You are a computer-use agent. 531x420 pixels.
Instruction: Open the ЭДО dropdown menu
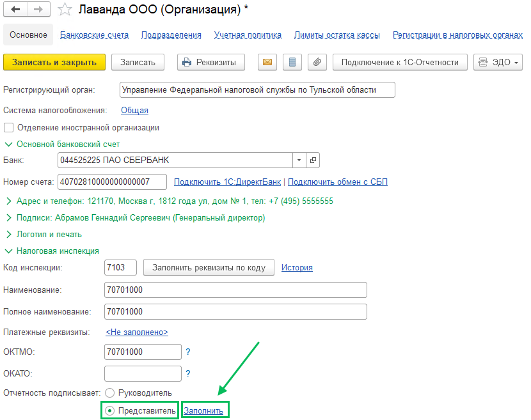click(498, 62)
